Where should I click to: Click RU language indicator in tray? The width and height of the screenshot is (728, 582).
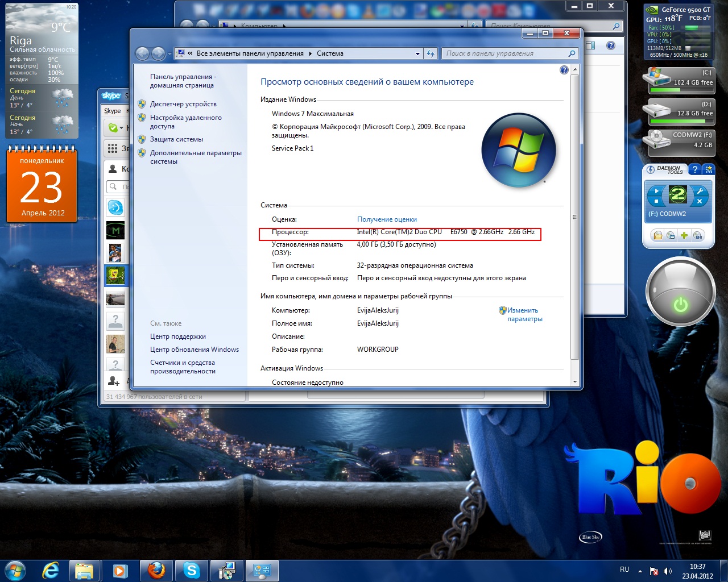click(624, 569)
